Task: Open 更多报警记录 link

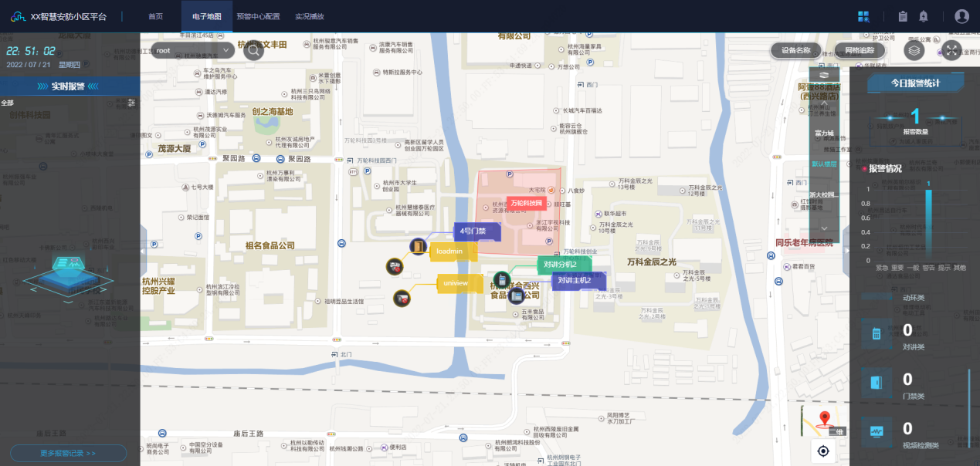Action: [x=68, y=453]
